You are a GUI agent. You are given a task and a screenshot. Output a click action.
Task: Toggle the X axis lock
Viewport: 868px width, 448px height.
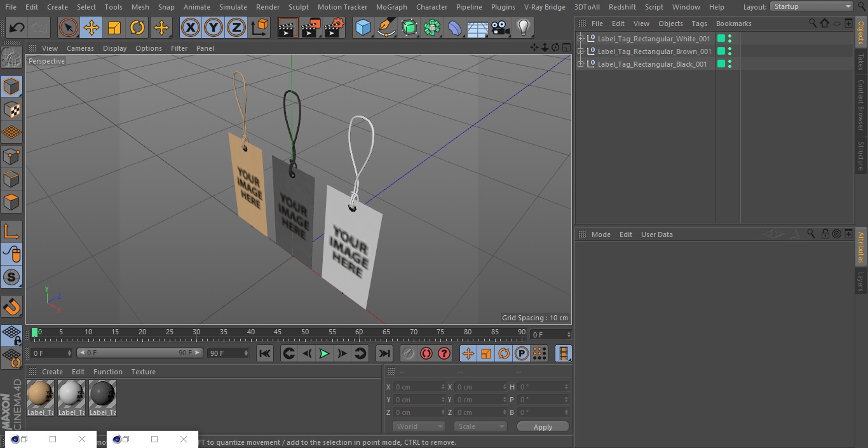tap(191, 27)
